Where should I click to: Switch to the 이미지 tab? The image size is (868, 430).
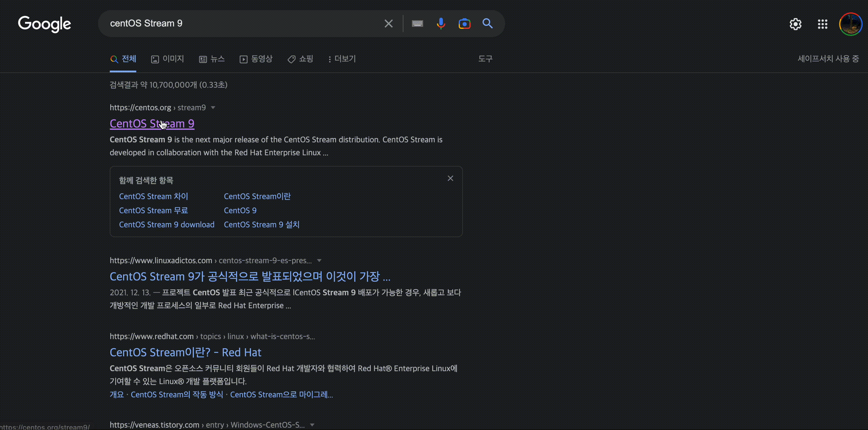(x=167, y=59)
